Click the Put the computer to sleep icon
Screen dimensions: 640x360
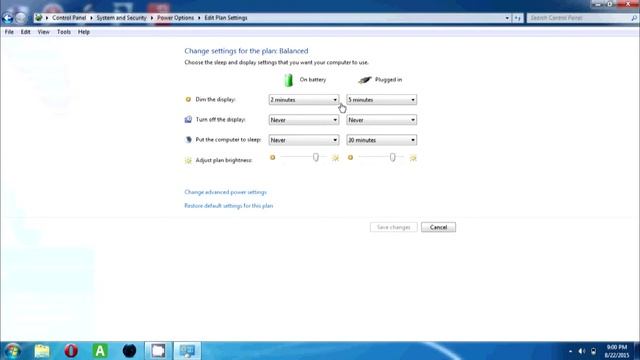(x=188, y=140)
